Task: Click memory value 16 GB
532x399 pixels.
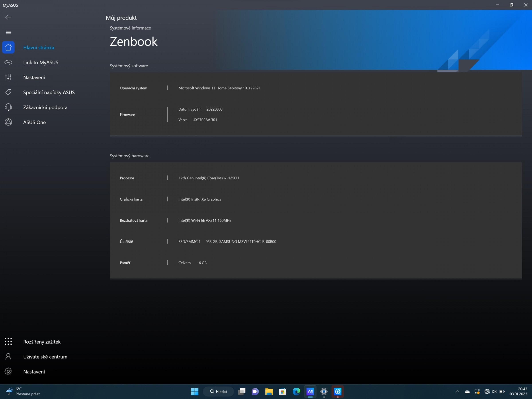Action: [201, 263]
